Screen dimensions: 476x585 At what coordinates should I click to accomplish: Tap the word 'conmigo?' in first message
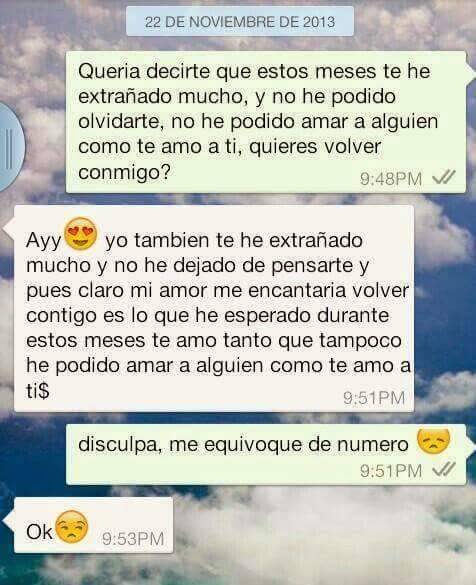(124, 172)
